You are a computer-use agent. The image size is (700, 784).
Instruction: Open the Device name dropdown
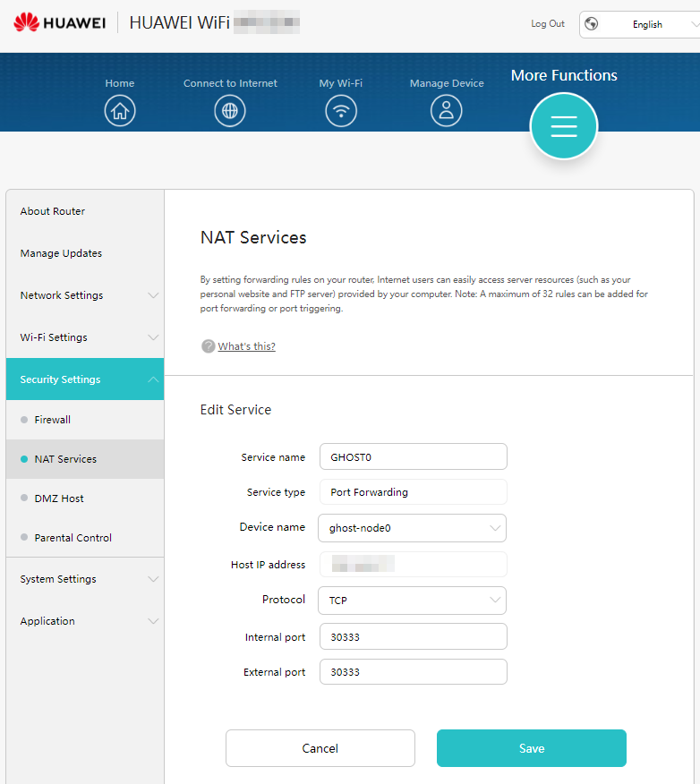(x=412, y=528)
